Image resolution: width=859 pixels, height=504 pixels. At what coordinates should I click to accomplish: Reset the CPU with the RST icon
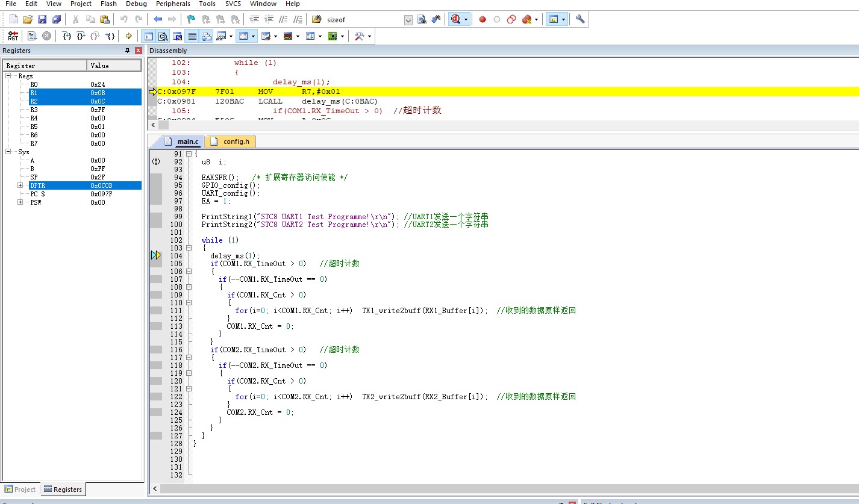[13, 36]
